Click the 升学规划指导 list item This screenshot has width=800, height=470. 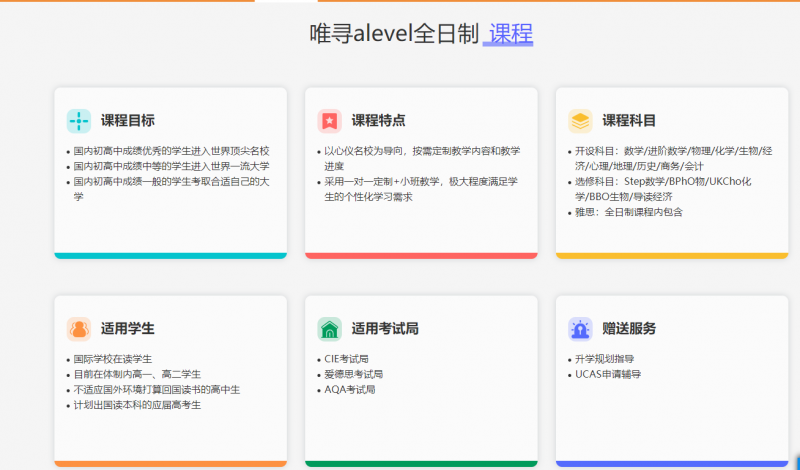(605, 359)
